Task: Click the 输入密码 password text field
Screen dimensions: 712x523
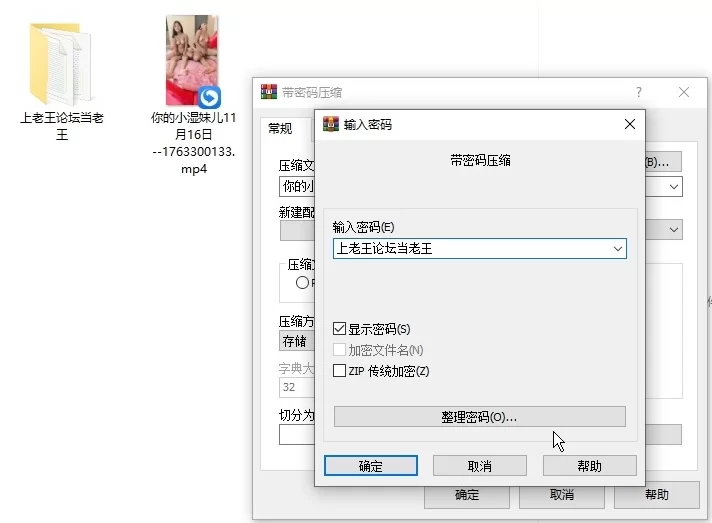Action: (x=470, y=249)
